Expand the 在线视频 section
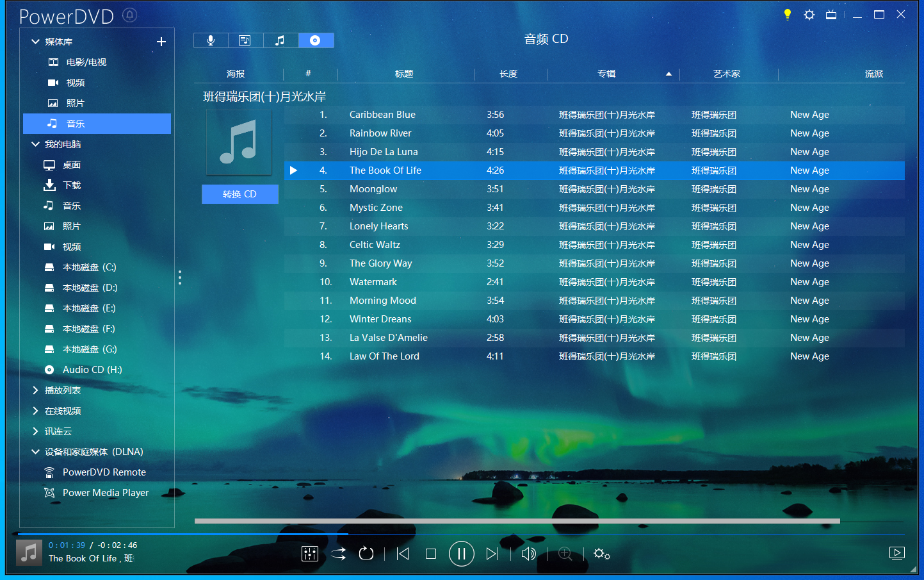 [x=36, y=411]
